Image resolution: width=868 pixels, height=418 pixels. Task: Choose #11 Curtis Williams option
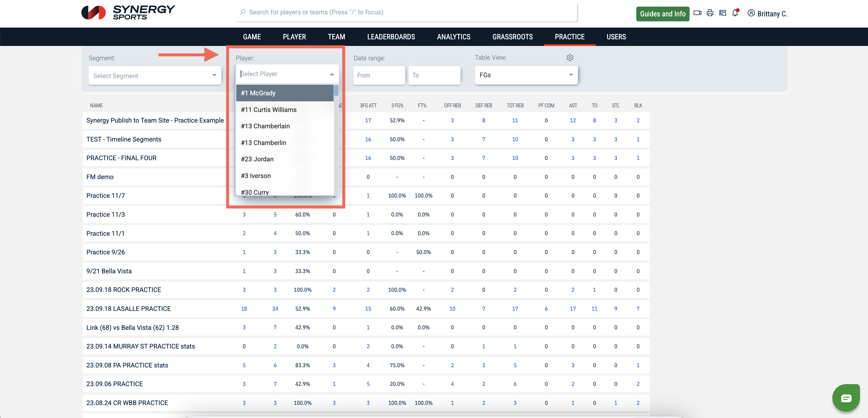click(268, 110)
